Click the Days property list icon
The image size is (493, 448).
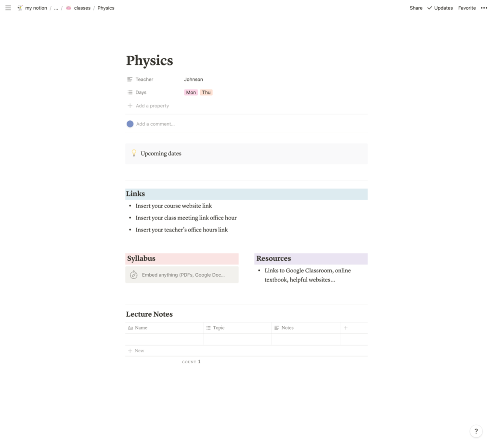(x=129, y=92)
